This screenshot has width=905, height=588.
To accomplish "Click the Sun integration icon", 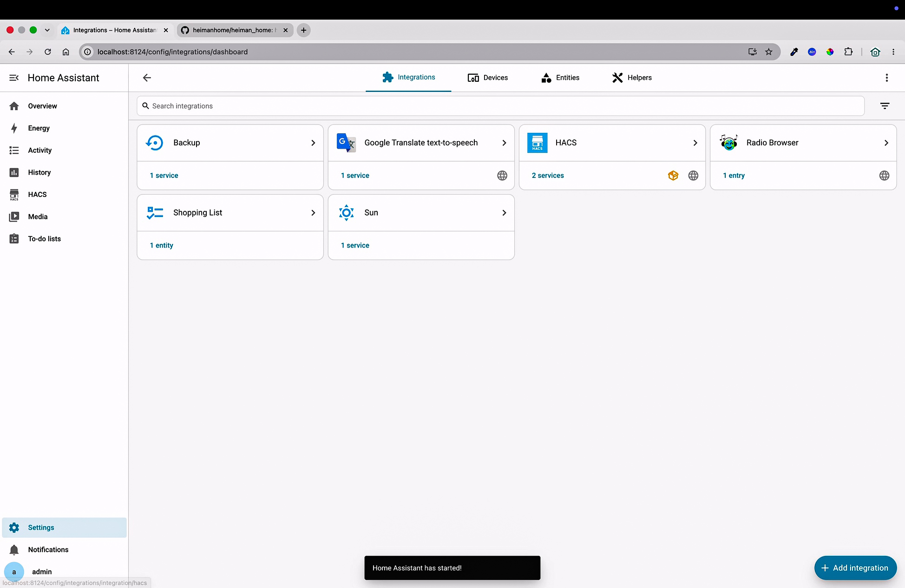I will pos(346,213).
